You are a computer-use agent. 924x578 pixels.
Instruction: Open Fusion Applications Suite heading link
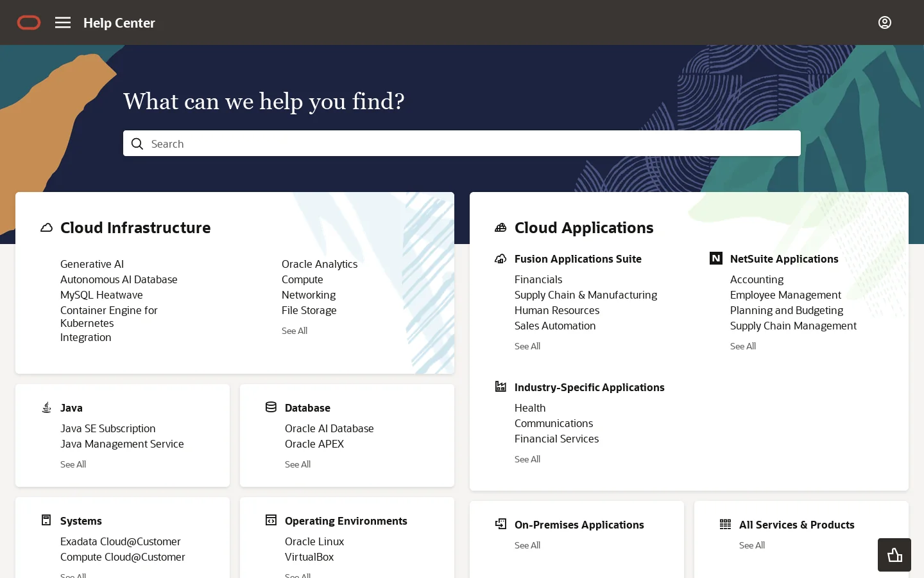pos(578,259)
